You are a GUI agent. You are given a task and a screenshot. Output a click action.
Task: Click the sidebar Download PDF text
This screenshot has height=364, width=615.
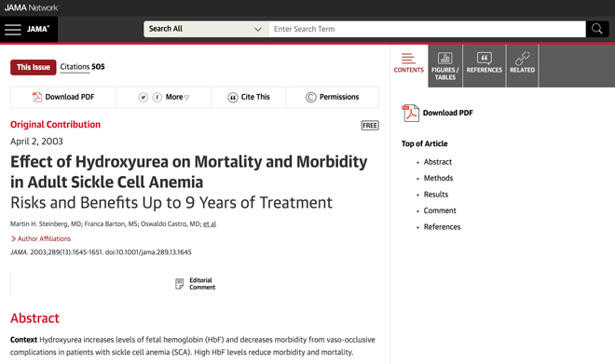[x=448, y=114]
